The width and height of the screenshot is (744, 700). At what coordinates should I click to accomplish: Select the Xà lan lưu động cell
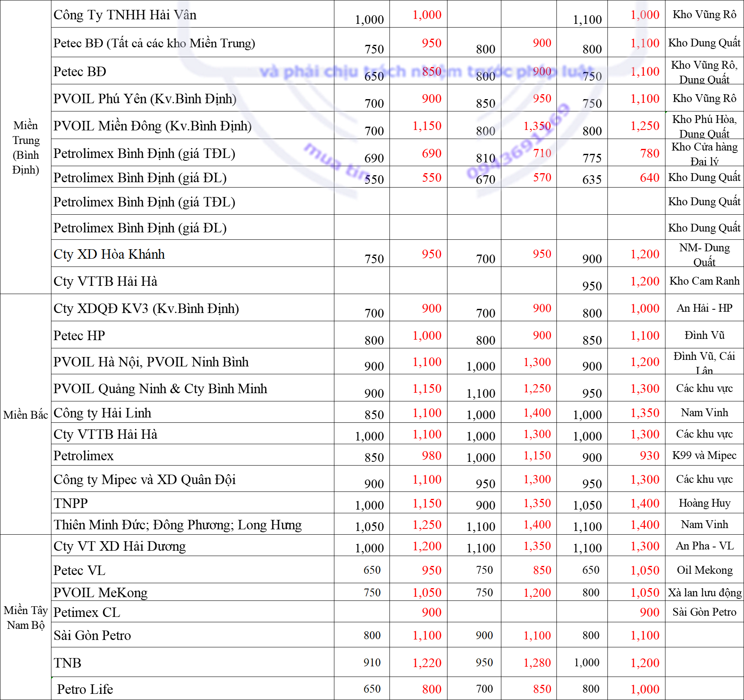pos(705,592)
